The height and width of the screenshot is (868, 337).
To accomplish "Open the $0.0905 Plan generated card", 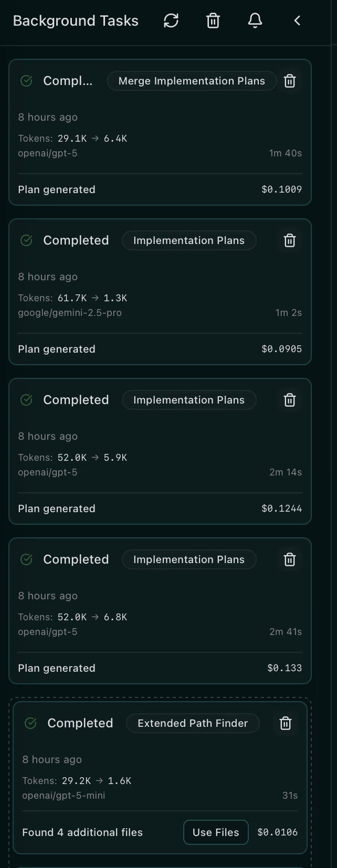I will click(160, 292).
